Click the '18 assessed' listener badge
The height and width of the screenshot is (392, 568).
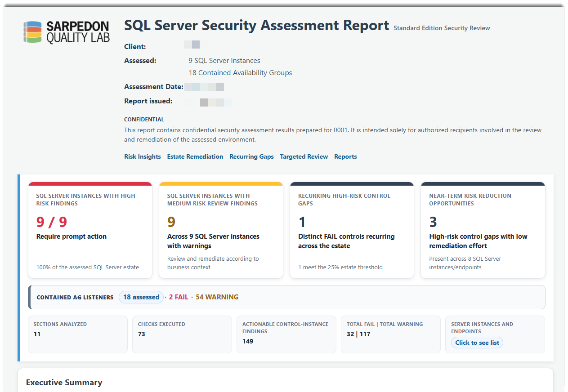pos(141,297)
